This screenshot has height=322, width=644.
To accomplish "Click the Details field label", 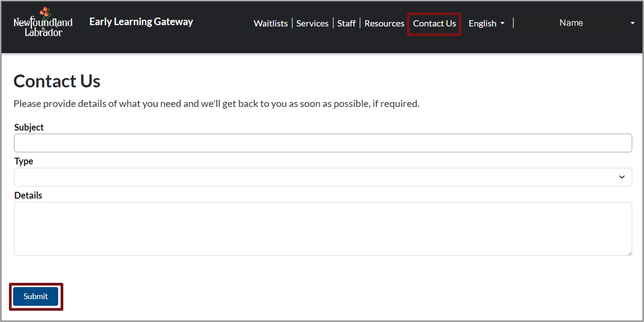I will tap(28, 196).
